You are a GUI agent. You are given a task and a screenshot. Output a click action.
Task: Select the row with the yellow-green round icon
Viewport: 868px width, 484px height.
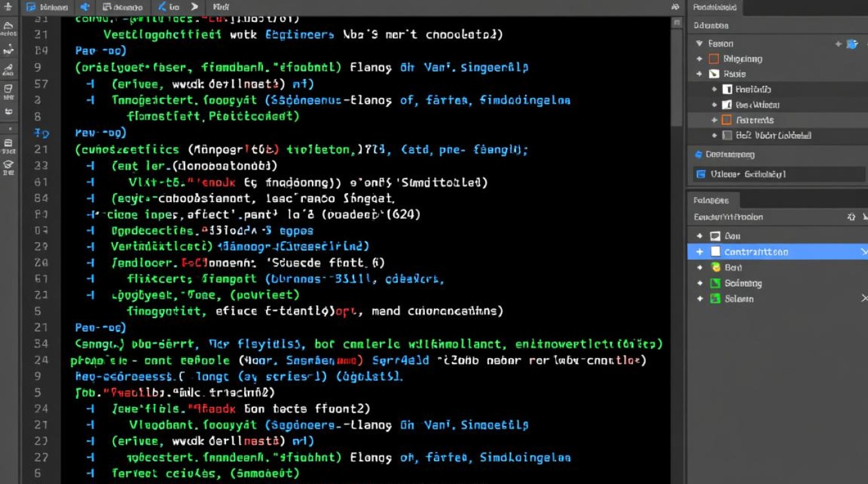point(777,267)
